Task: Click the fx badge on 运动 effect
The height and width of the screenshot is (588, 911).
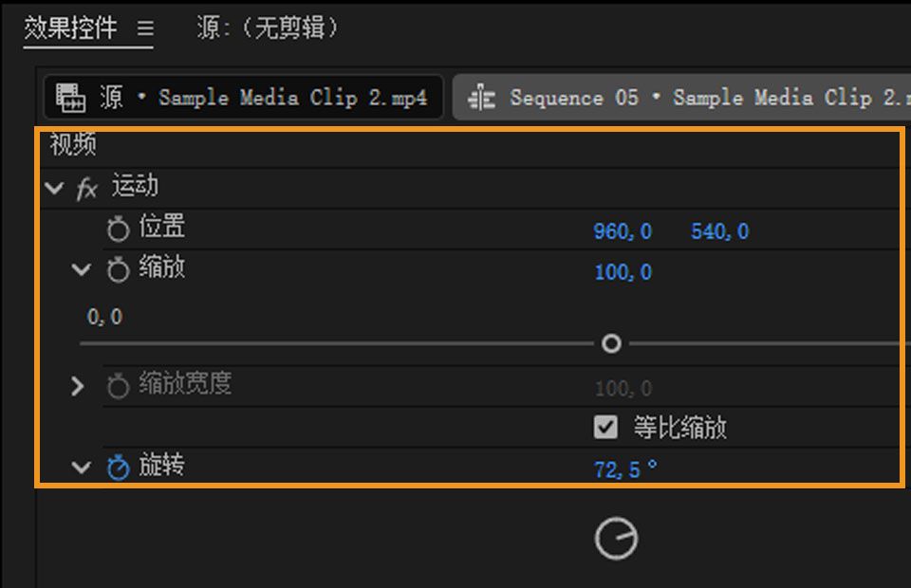Action: coord(85,187)
